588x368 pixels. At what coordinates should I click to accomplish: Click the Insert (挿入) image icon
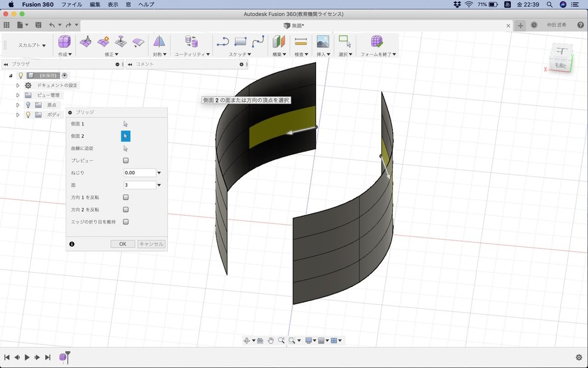(322, 42)
